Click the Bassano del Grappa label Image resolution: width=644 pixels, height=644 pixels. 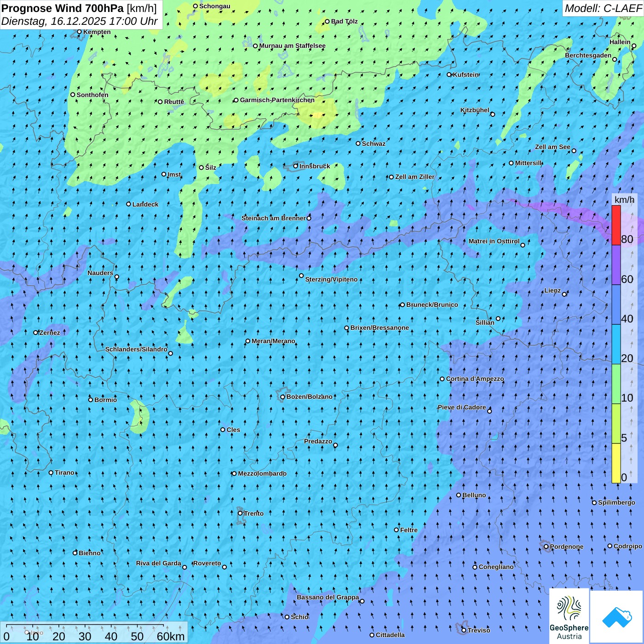coord(328,597)
